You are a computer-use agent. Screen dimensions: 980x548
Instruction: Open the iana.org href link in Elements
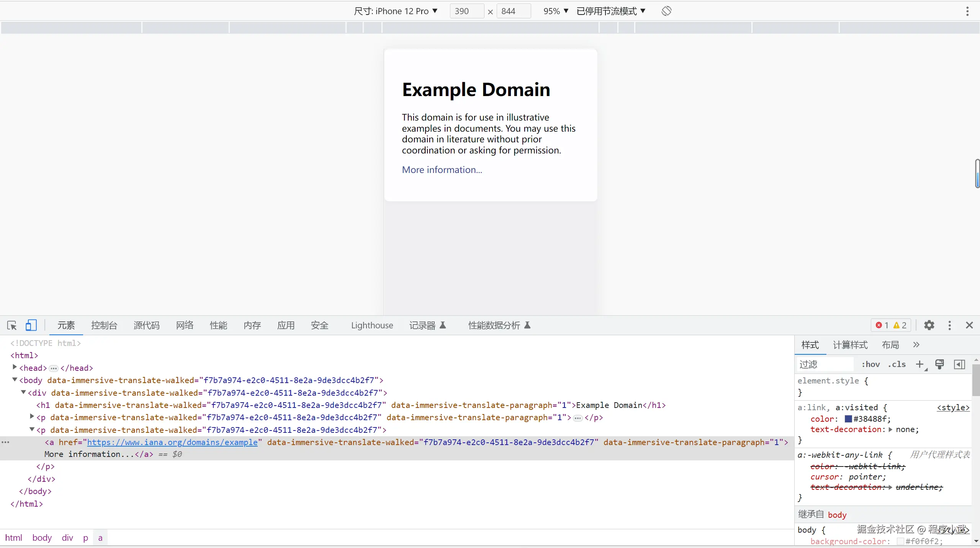tap(172, 442)
